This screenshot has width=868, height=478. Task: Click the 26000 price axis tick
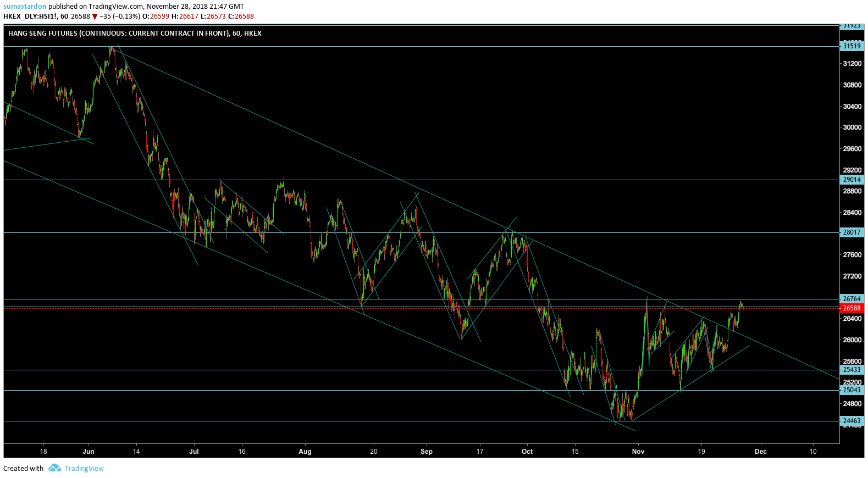click(x=852, y=340)
